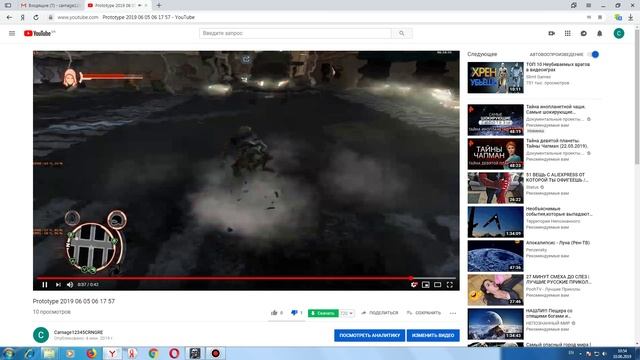Viewport: 640px width, 360px height.
Task: Like the video with thumbs up
Action: pyautogui.click(x=274, y=313)
